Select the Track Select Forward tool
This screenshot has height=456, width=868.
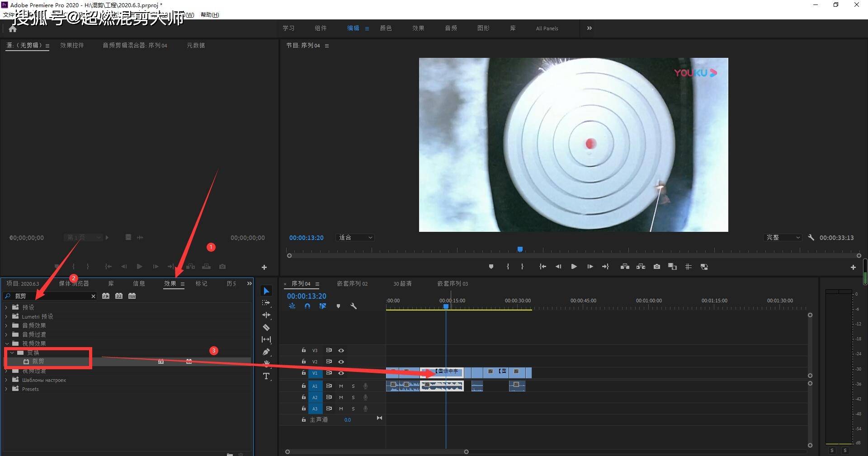point(266,303)
